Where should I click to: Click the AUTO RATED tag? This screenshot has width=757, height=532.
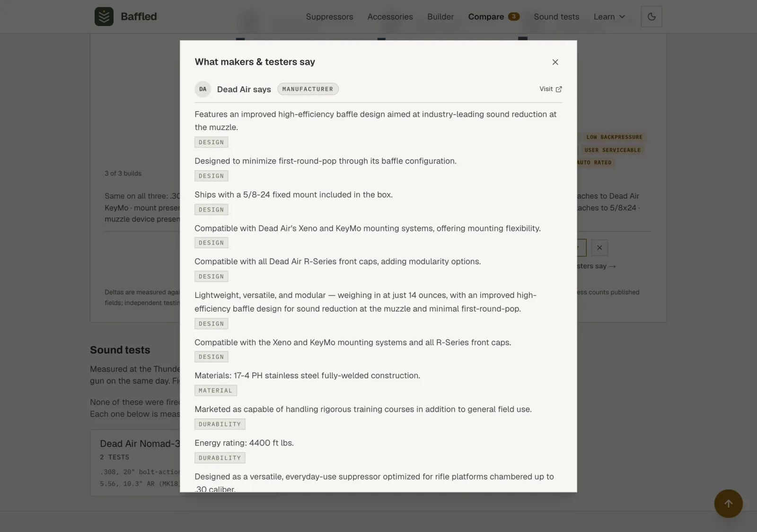(595, 162)
